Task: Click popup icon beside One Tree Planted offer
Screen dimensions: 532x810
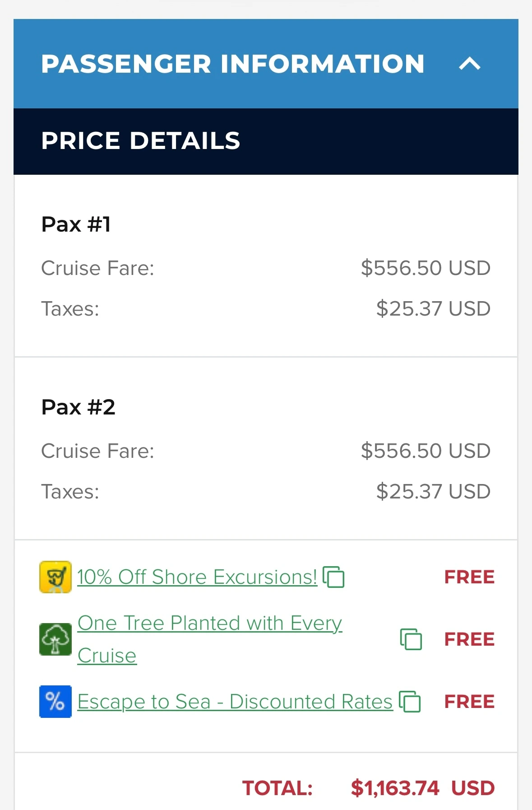Action: point(411,639)
